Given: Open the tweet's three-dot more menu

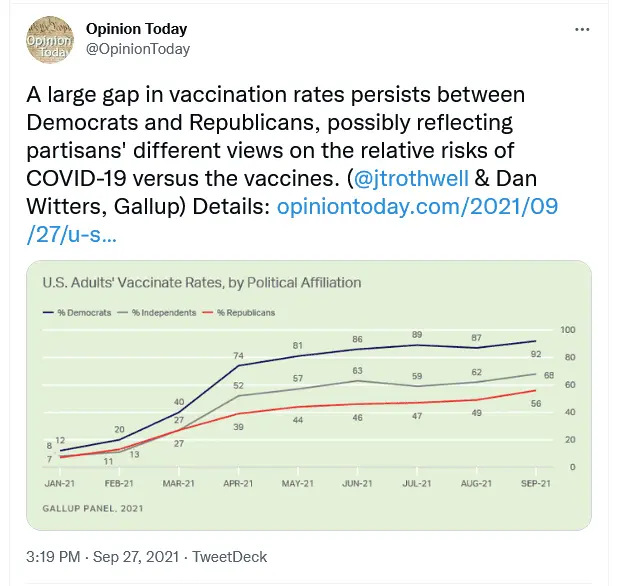Looking at the screenshot, I should [x=582, y=30].
